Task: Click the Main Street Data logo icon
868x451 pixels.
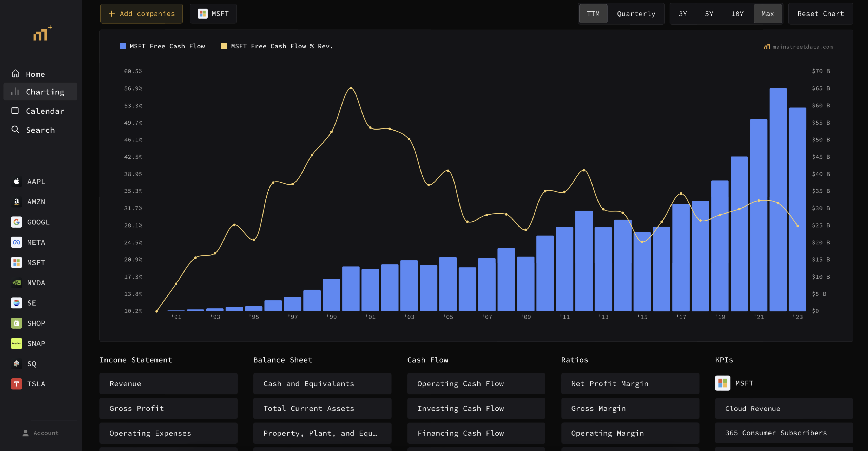Action: point(42,33)
